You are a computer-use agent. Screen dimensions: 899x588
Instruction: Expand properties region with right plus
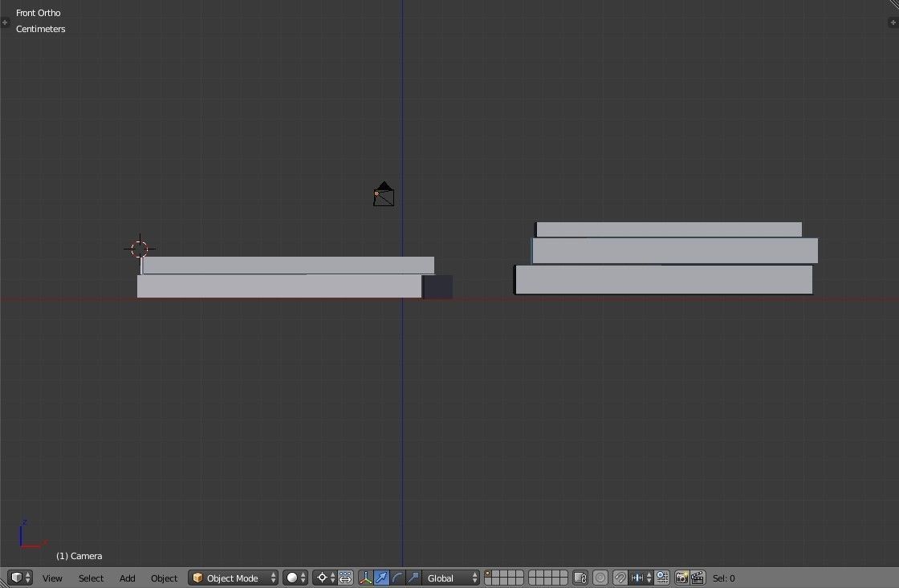point(893,22)
